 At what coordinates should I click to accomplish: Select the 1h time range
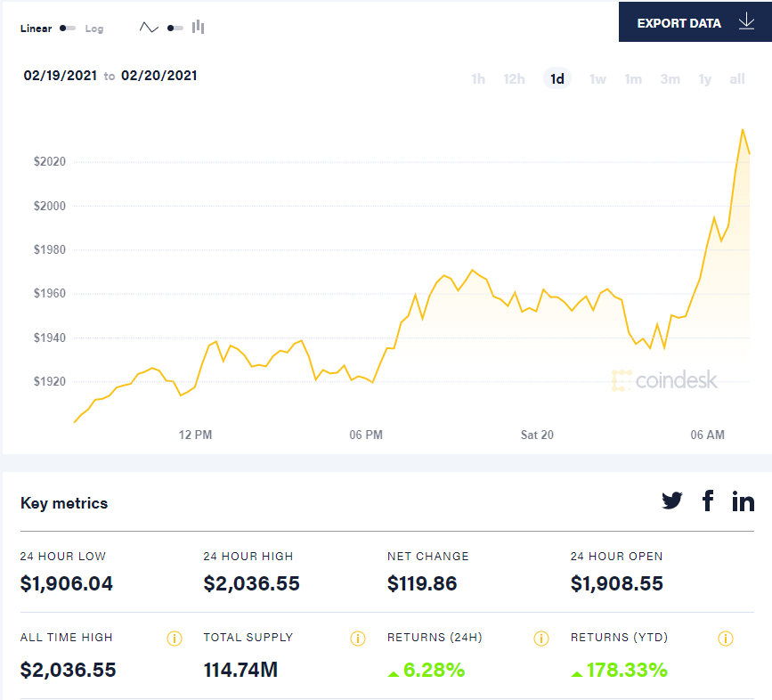[478, 78]
